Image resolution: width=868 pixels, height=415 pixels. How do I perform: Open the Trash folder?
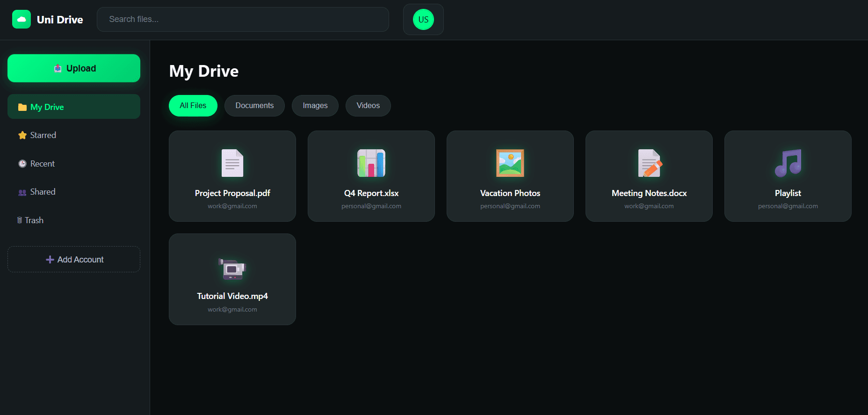pos(34,220)
